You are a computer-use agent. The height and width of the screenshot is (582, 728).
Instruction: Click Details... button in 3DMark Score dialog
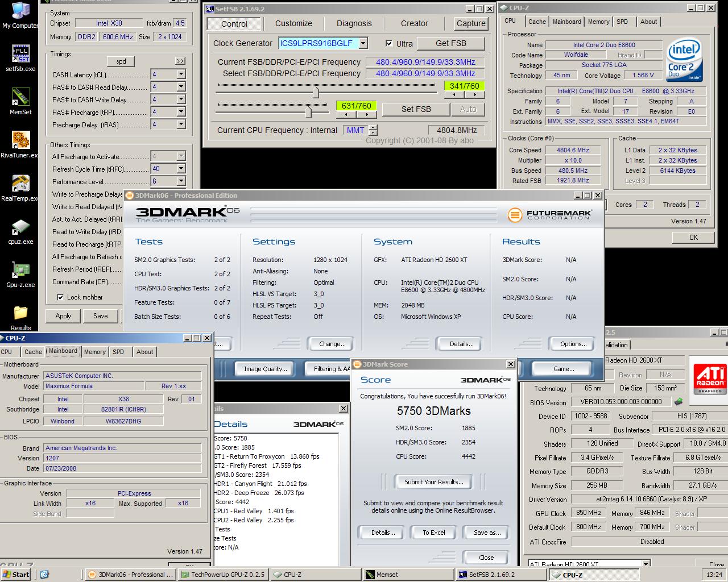[383, 533]
